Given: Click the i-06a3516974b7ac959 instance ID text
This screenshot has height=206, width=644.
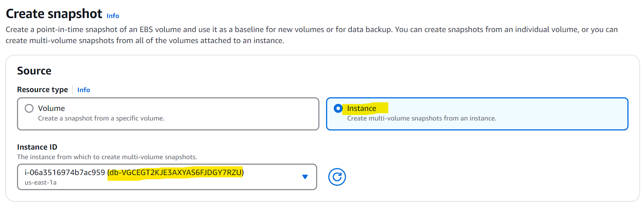Looking at the screenshot, I should (x=65, y=172).
